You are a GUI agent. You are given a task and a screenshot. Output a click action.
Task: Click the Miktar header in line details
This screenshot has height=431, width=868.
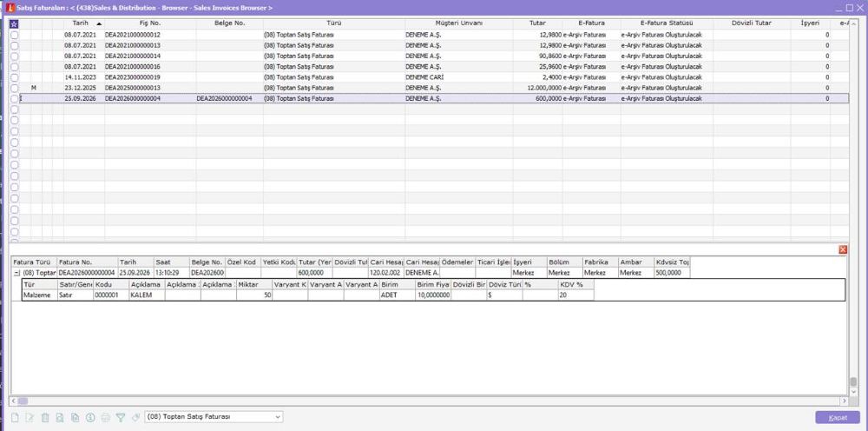coord(254,284)
